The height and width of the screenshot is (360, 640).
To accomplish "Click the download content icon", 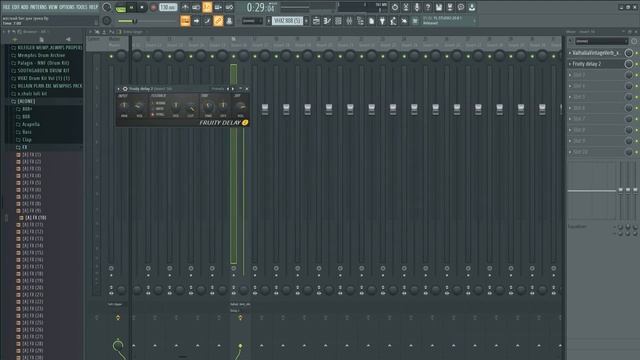I will pyautogui.click(x=472, y=7).
